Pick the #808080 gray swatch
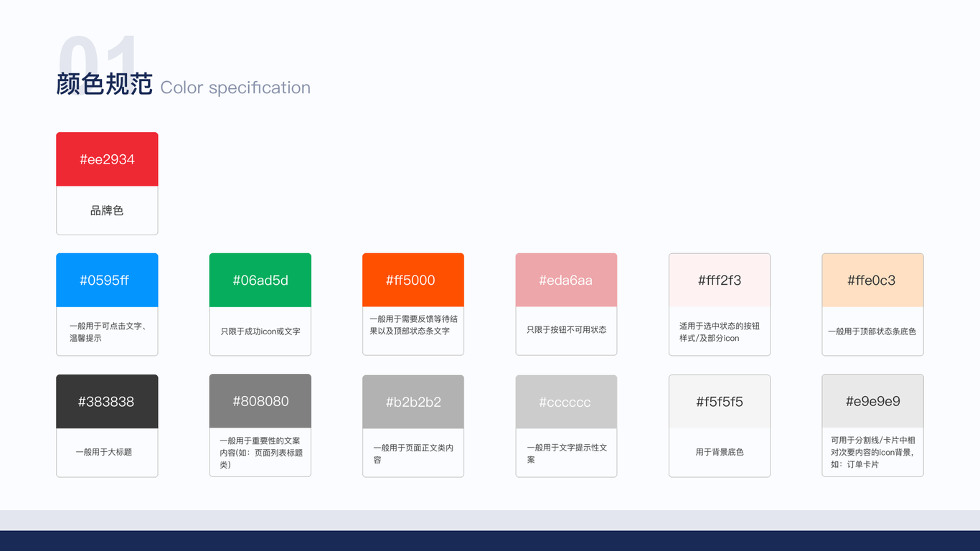Viewport: 980px width, 551px height. pos(260,401)
